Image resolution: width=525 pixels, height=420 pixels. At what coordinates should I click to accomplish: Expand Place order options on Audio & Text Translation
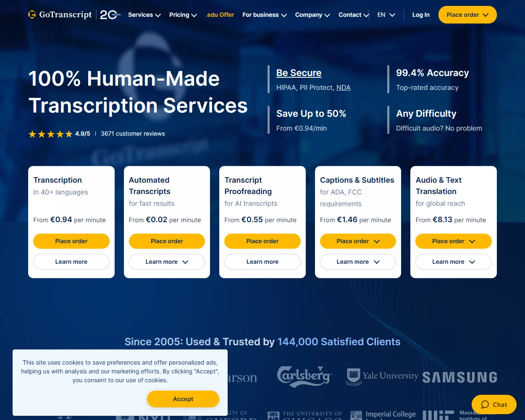click(454, 241)
